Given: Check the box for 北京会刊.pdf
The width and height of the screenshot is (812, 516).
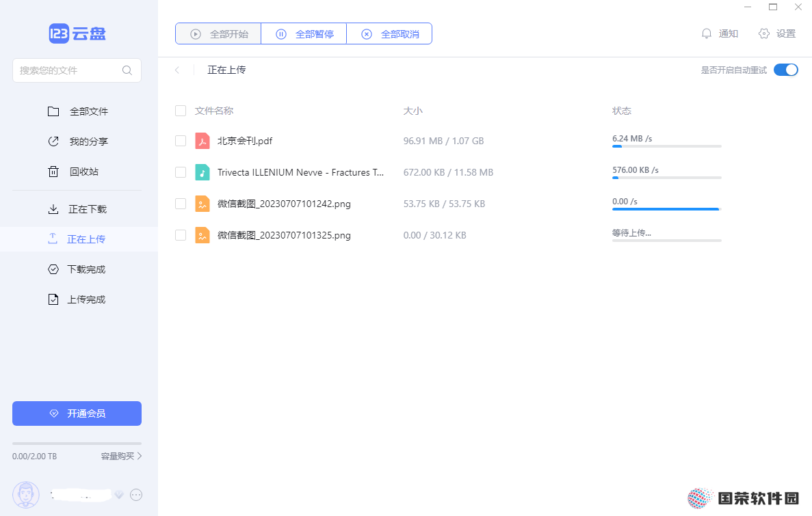Looking at the screenshot, I should [x=180, y=141].
